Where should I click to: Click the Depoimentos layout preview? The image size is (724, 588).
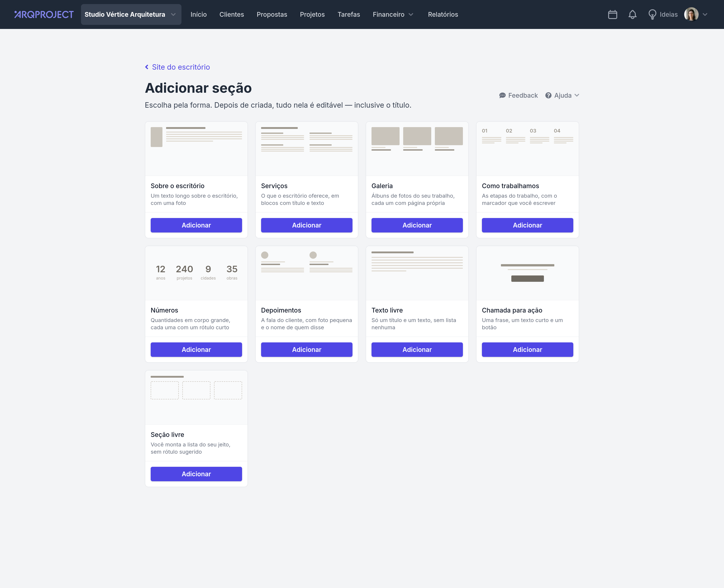click(307, 273)
